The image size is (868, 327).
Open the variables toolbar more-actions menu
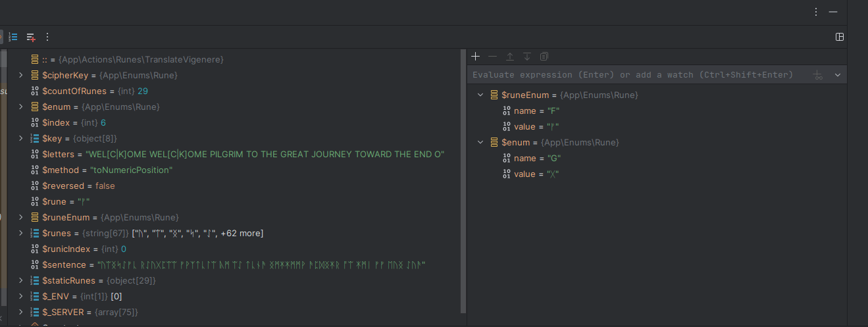(x=47, y=37)
